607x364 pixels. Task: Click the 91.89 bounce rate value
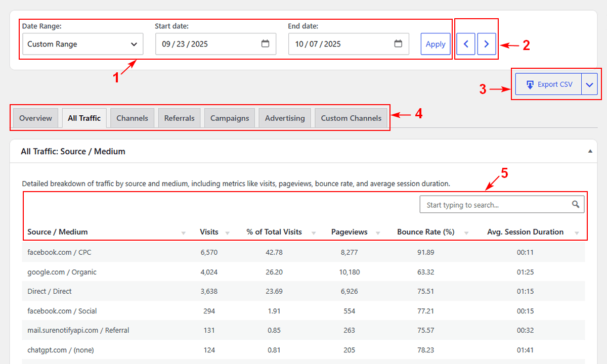[x=426, y=252]
